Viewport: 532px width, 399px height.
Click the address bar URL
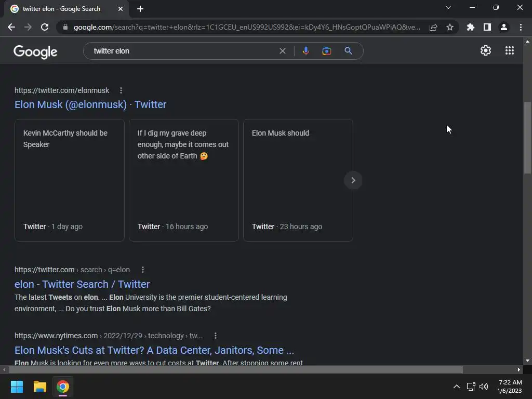(247, 27)
